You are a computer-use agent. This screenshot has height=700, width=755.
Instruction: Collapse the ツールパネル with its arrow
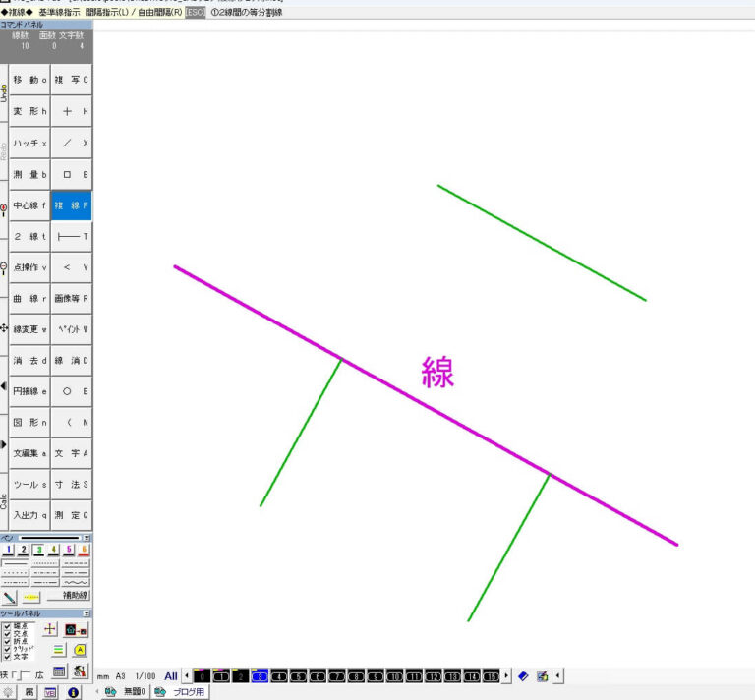tap(87, 612)
